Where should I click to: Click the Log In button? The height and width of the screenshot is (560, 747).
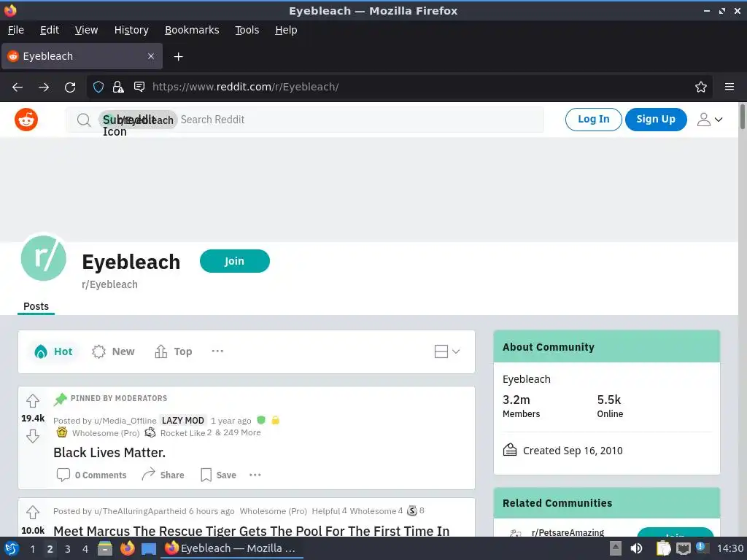tap(593, 119)
